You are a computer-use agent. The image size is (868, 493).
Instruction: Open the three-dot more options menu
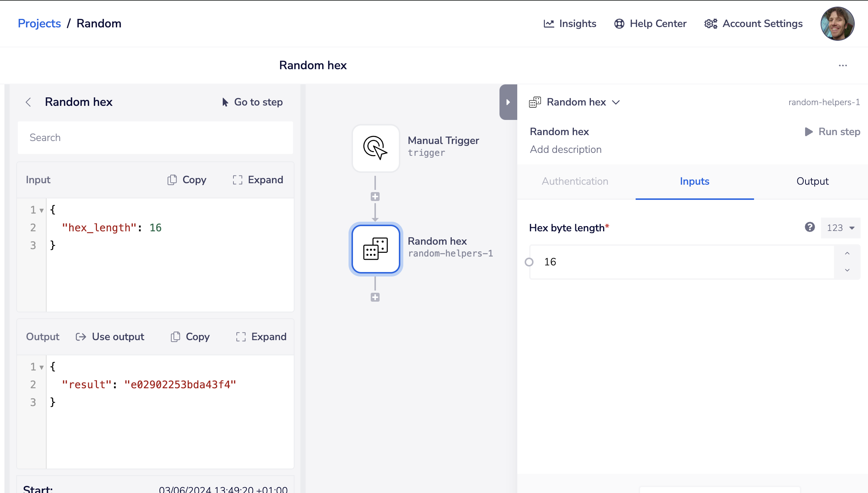[x=843, y=66]
